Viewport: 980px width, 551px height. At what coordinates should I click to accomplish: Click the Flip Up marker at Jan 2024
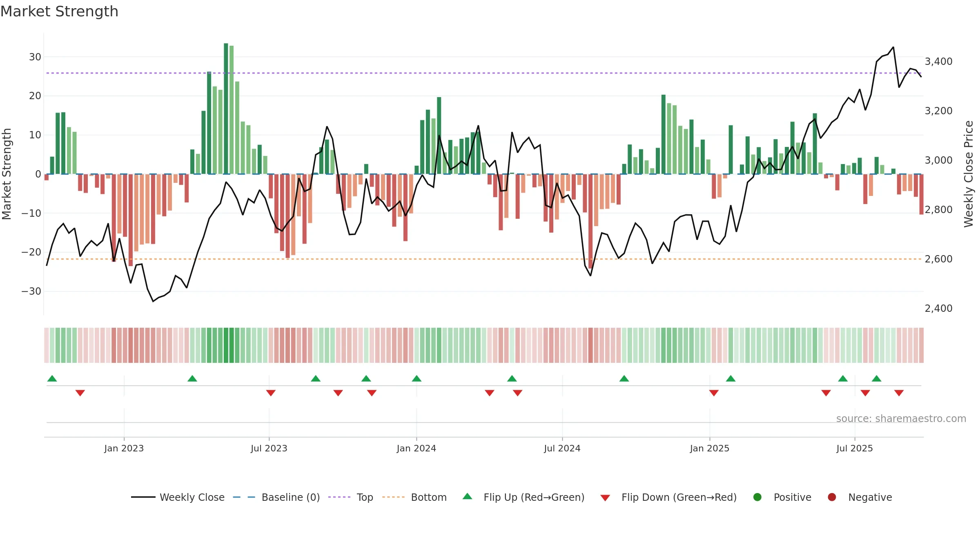(416, 378)
